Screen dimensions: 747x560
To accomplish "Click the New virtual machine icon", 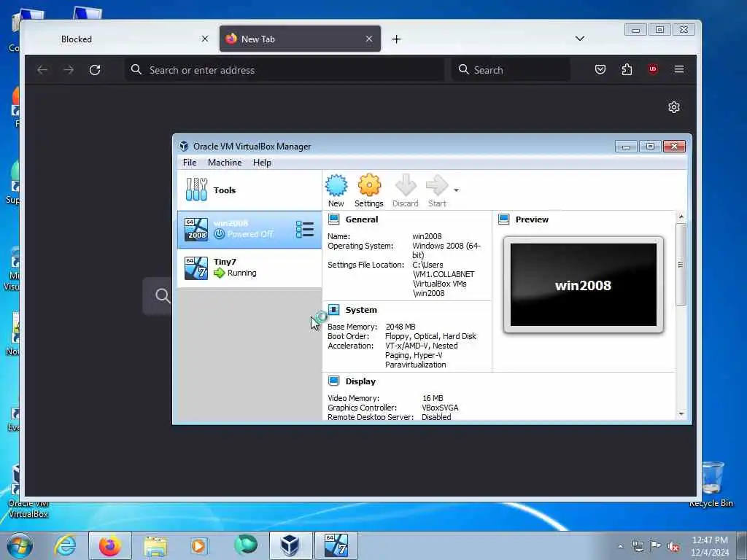I will pos(336,190).
